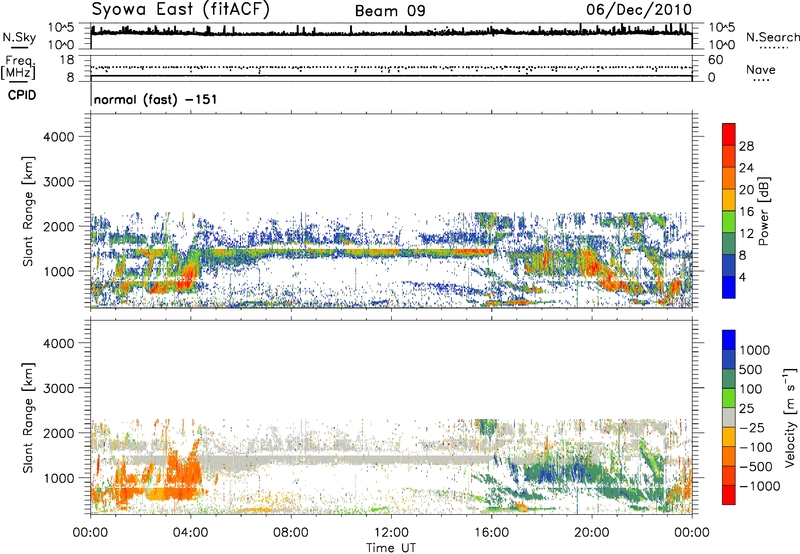The height and width of the screenshot is (554, 800).
Task: Click the 'Power [dB]' label
Action: (764, 211)
